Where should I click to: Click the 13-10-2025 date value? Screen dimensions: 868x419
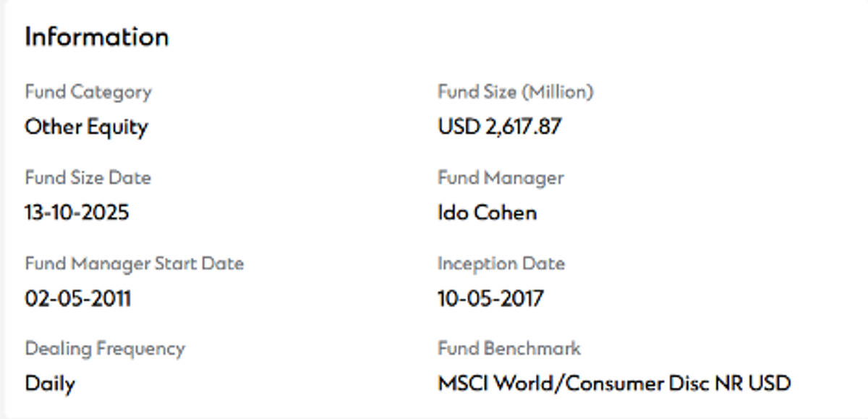pyautogui.click(x=77, y=213)
